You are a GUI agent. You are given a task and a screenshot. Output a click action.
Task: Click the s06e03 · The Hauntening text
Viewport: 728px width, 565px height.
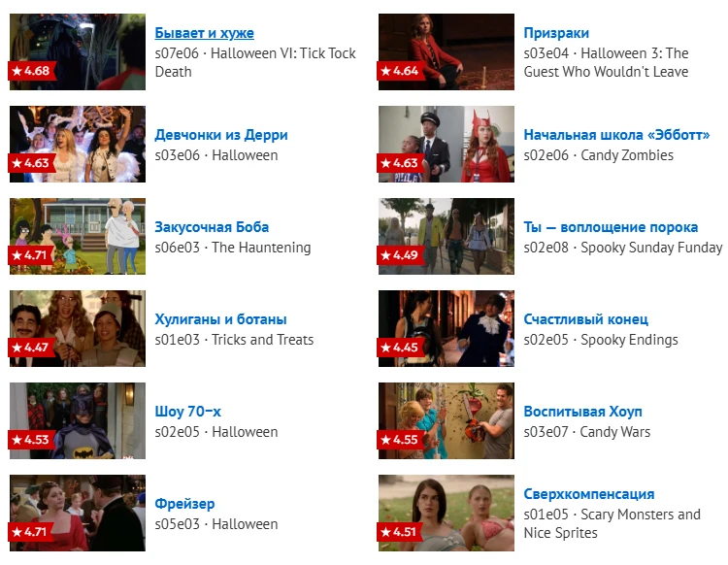pyautogui.click(x=233, y=248)
